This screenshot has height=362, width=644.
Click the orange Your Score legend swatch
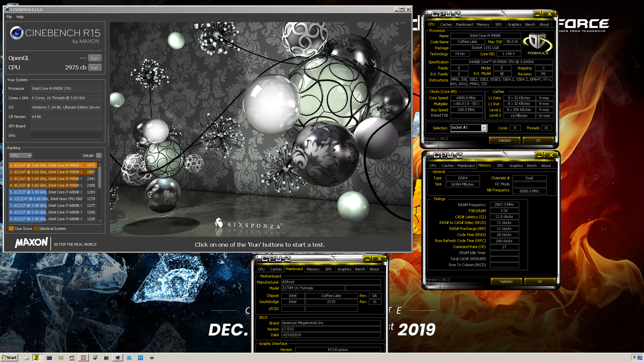[11, 229]
